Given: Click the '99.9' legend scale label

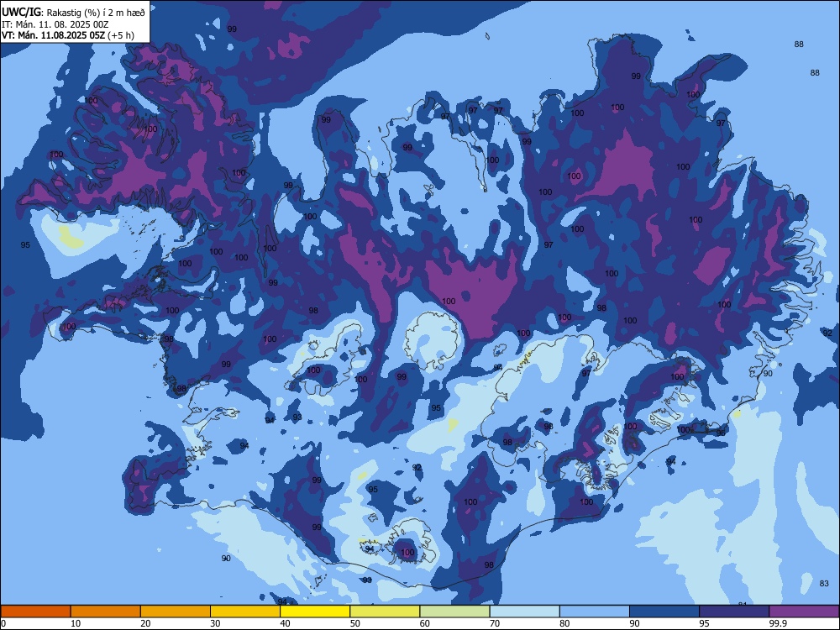Looking at the screenshot, I should 778,623.
